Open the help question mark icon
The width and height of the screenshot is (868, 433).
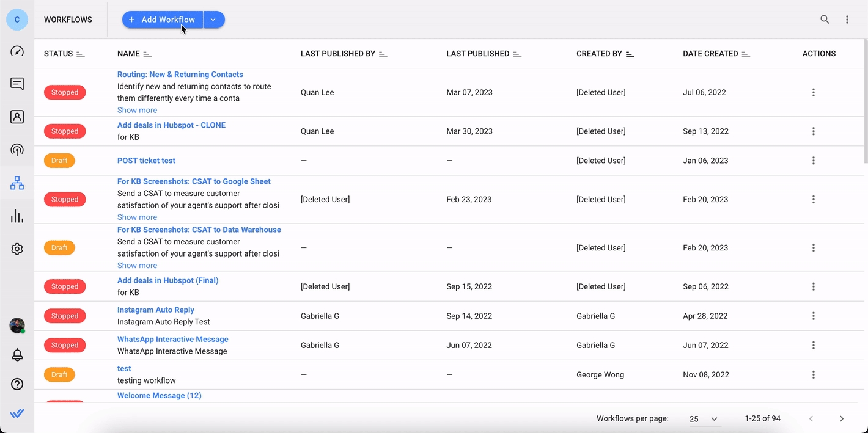point(17,384)
